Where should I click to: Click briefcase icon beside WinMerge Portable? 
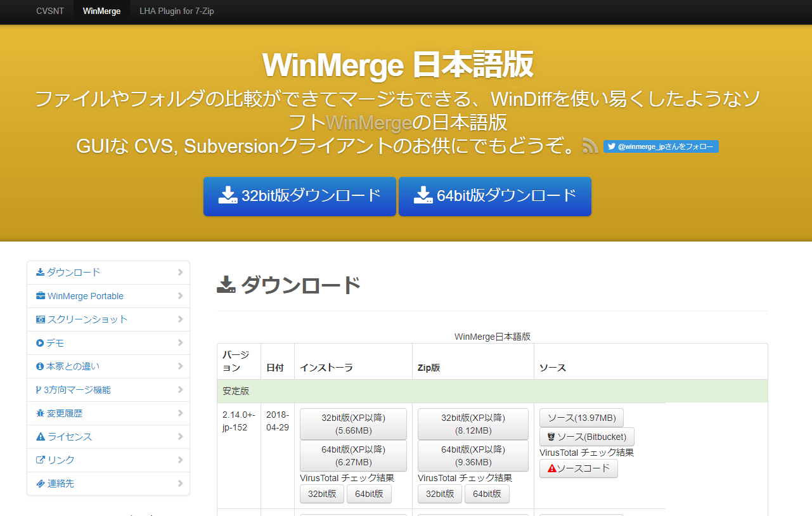pyautogui.click(x=41, y=296)
